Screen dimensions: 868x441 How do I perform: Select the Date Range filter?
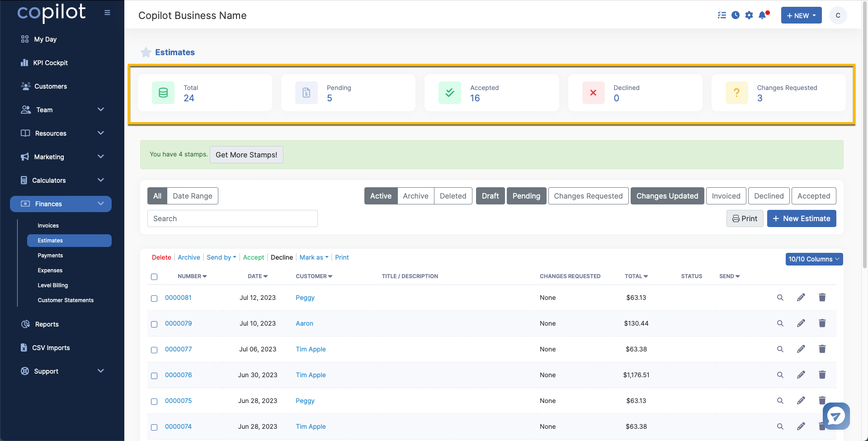tap(193, 196)
